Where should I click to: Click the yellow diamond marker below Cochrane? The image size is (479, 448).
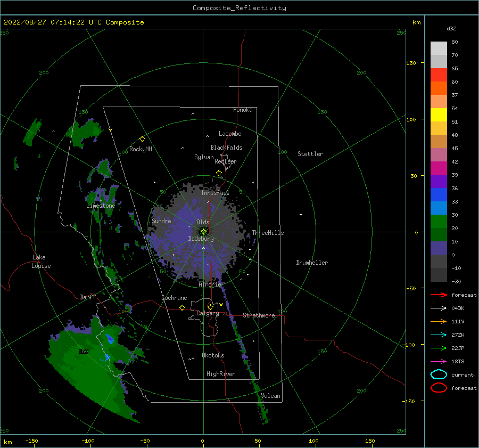[183, 308]
